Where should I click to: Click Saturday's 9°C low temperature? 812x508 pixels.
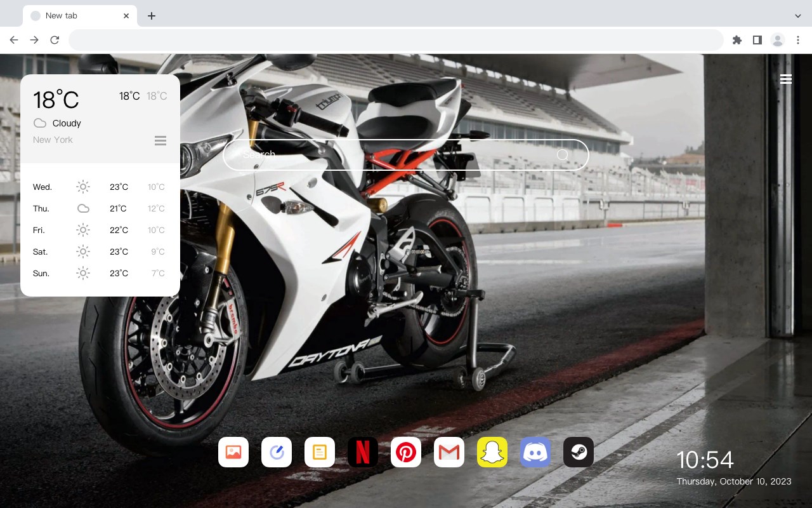(158, 252)
